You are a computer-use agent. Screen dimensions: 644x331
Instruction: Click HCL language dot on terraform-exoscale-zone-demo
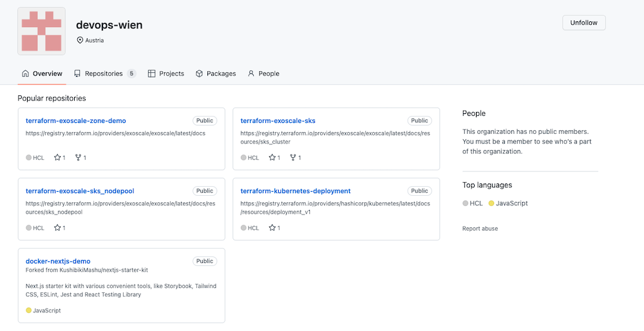[x=29, y=157]
